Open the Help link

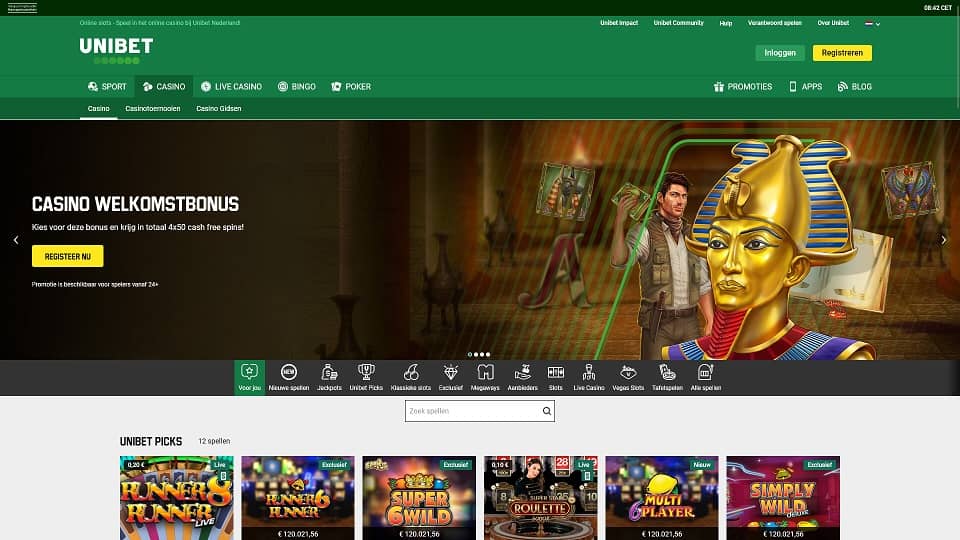[726, 23]
